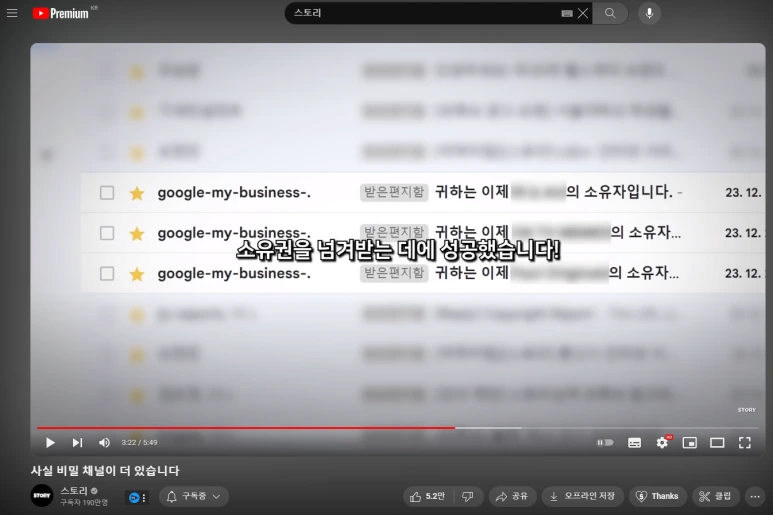Mute the video volume

[104, 443]
